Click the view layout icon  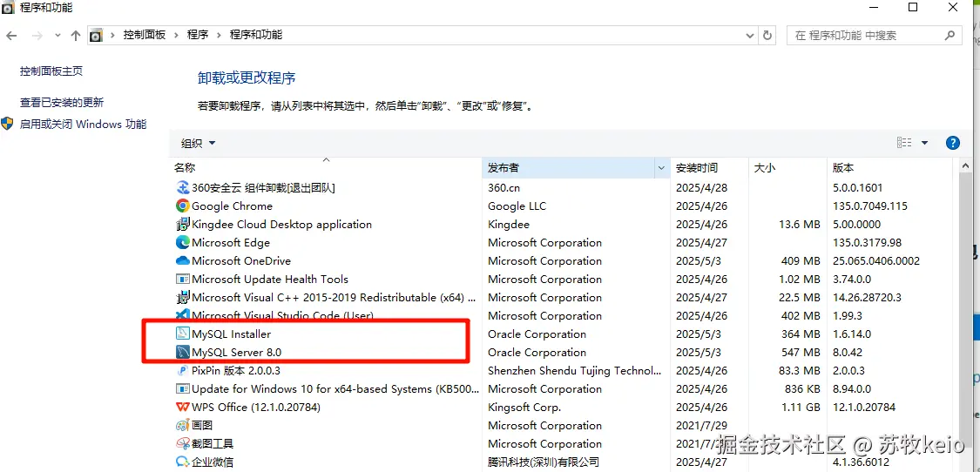903,143
